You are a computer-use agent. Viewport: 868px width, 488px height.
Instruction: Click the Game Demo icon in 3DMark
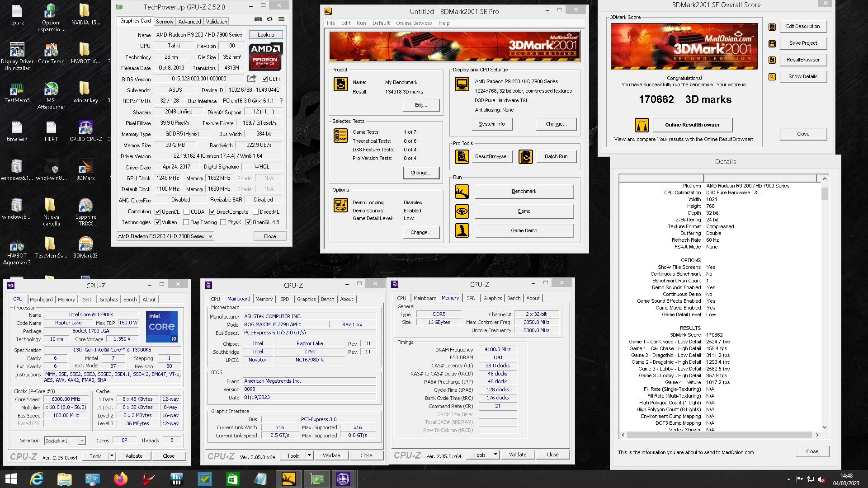click(x=462, y=230)
